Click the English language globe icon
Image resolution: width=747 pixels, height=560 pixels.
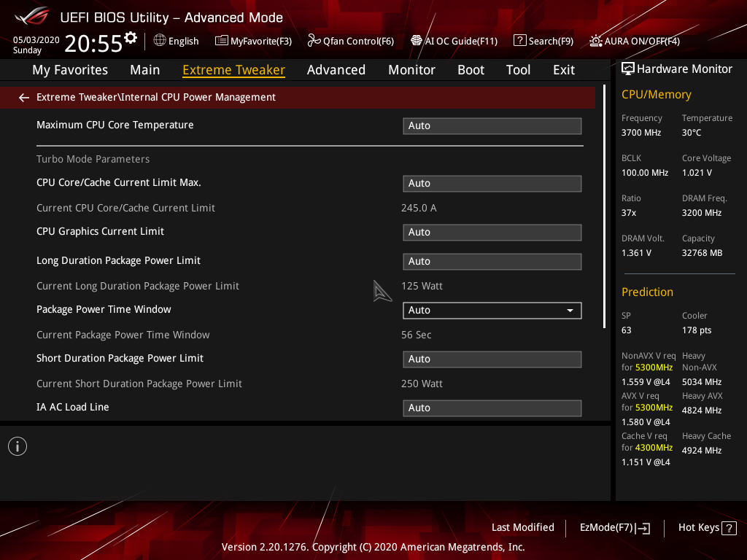tap(160, 41)
